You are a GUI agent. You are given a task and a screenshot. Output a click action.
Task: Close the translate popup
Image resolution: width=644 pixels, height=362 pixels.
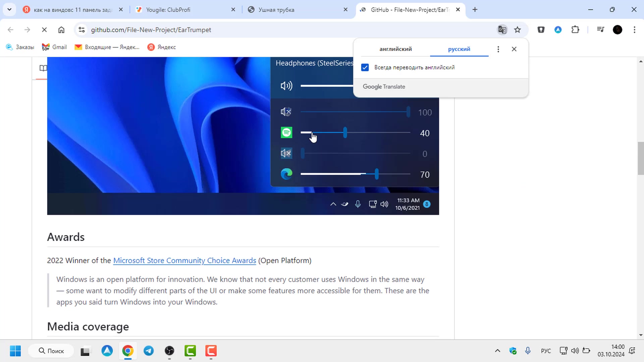[x=514, y=49]
